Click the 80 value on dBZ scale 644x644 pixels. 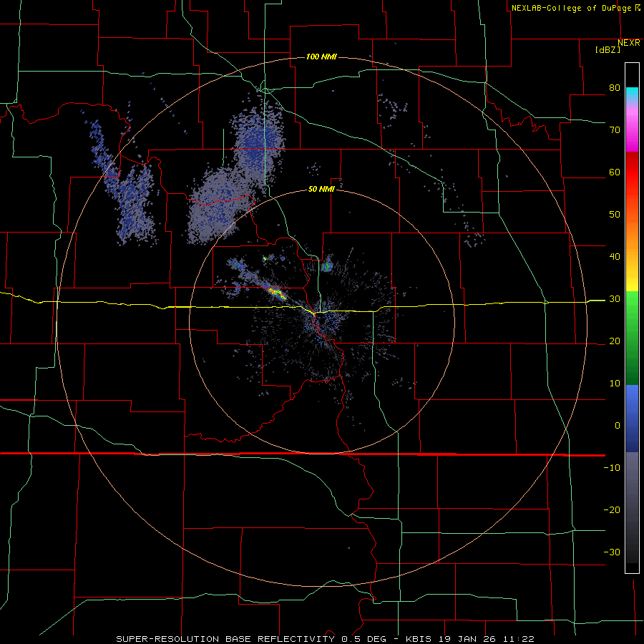[x=615, y=88]
